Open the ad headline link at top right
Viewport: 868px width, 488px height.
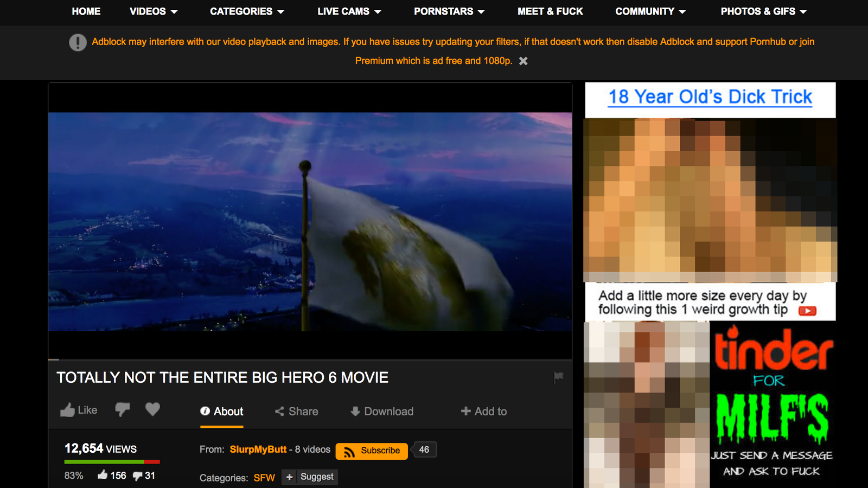click(x=710, y=97)
